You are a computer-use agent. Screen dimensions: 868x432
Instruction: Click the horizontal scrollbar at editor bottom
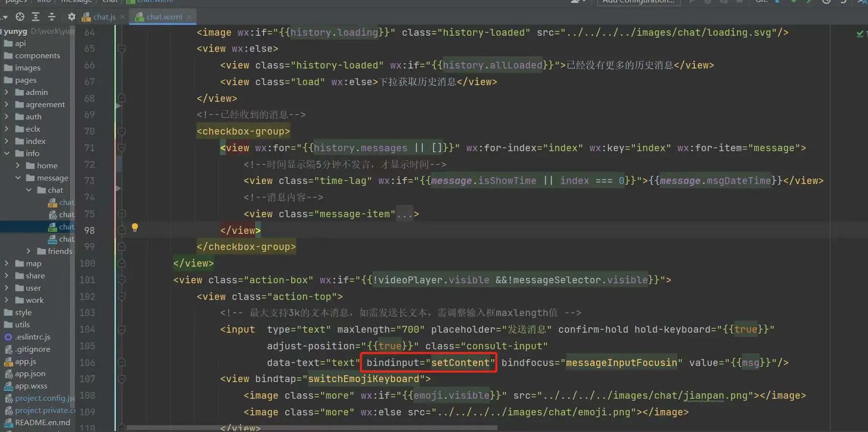312,427
